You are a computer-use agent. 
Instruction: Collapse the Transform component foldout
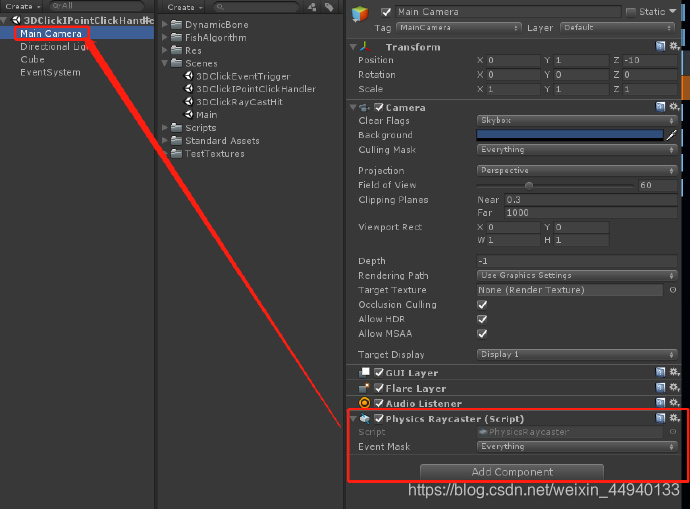[x=353, y=47]
